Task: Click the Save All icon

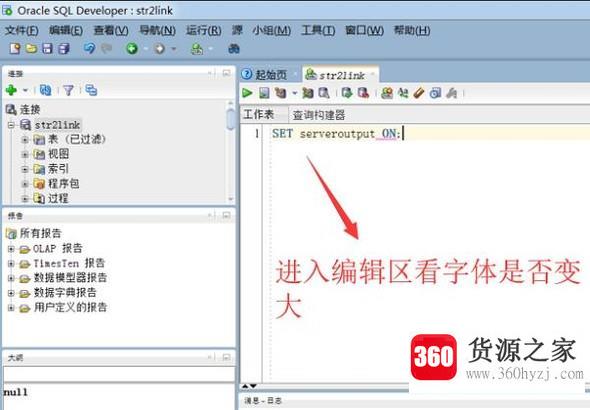Action: [x=64, y=49]
